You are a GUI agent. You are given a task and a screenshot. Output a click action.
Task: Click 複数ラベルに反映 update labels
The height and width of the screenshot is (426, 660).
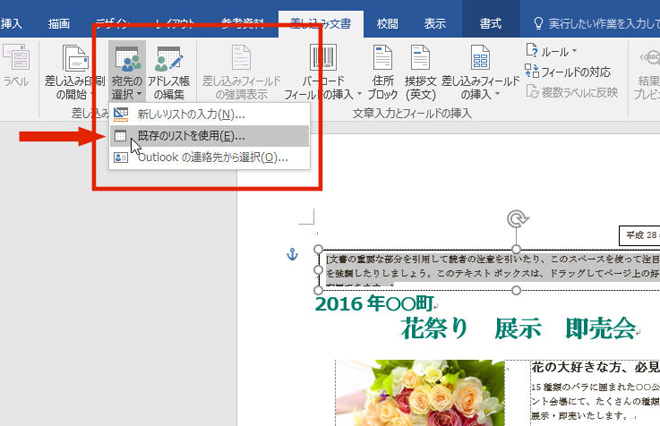coord(572,92)
